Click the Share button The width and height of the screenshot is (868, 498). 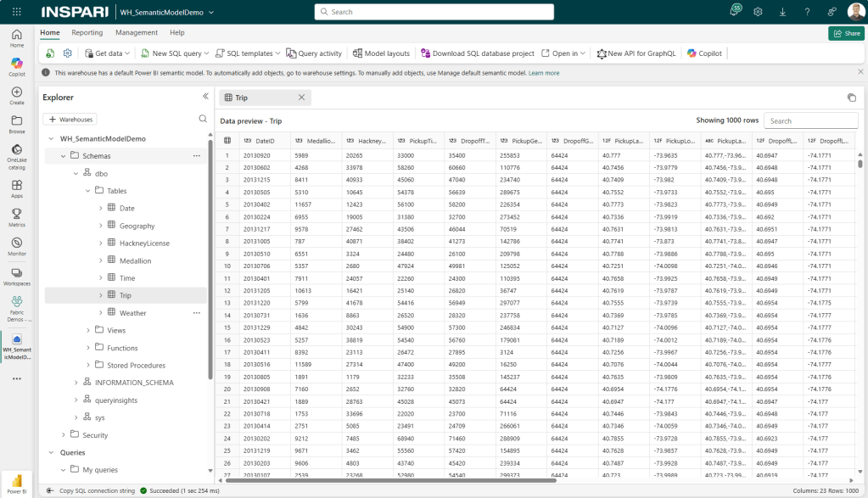pyautogui.click(x=846, y=33)
